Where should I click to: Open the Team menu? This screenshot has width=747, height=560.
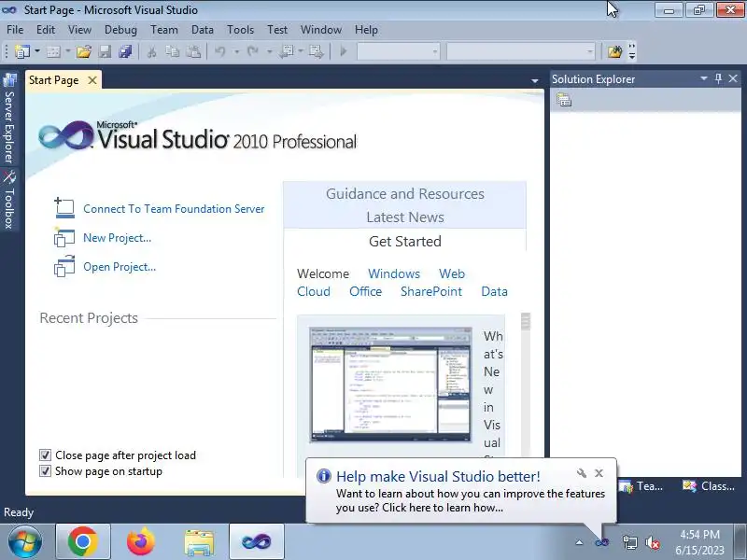tap(164, 30)
